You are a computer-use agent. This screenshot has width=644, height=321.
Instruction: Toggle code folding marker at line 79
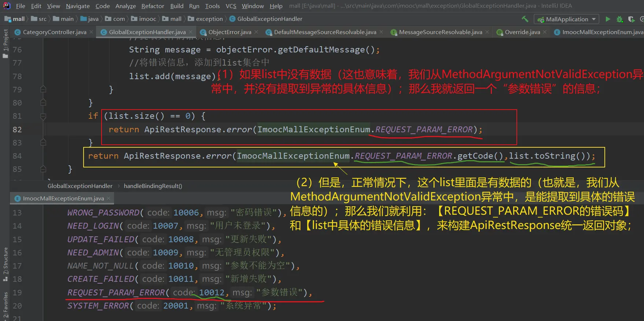(43, 89)
